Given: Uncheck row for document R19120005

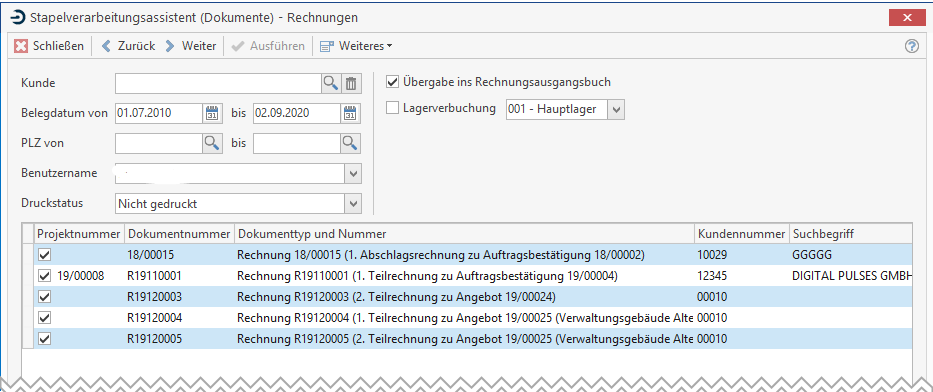Looking at the screenshot, I should pos(45,339).
